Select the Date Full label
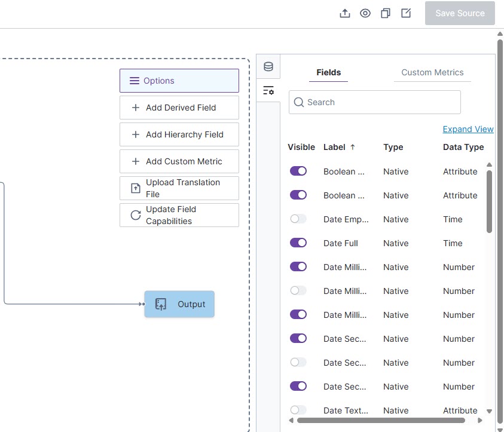504x432 pixels. [340, 243]
